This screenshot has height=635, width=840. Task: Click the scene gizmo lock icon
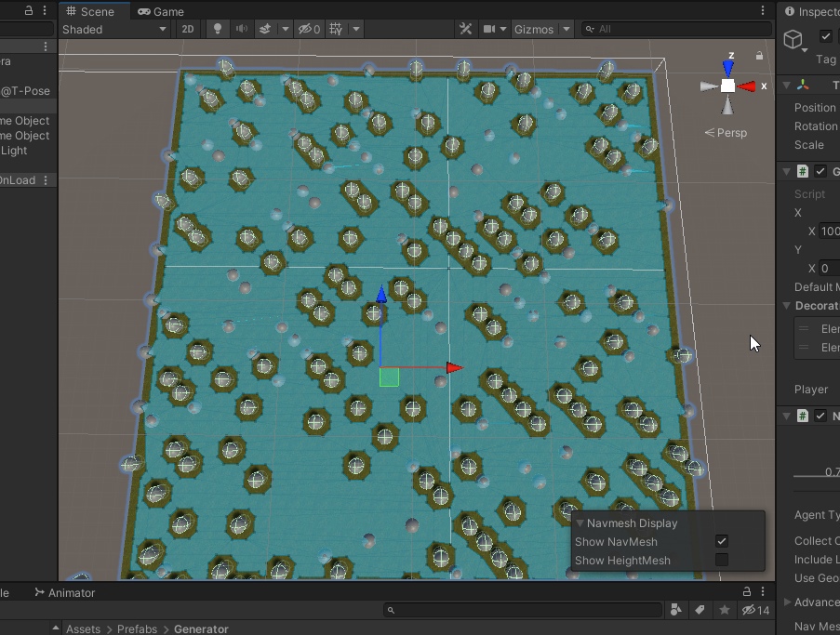[759, 56]
